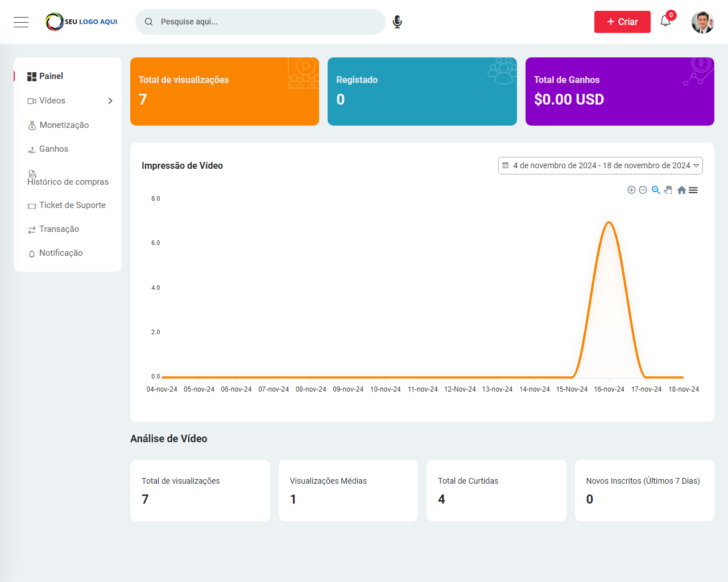Image resolution: width=728 pixels, height=582 pixels.
Task: Select the chart selection zoom tool
Action: 656,190
